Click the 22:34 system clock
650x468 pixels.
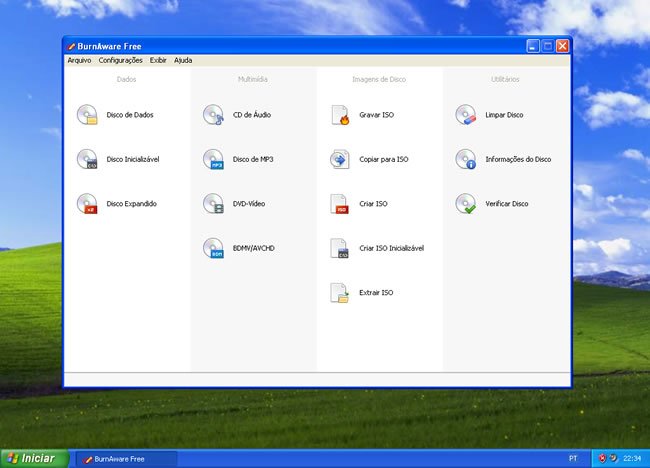coord(632,458)
